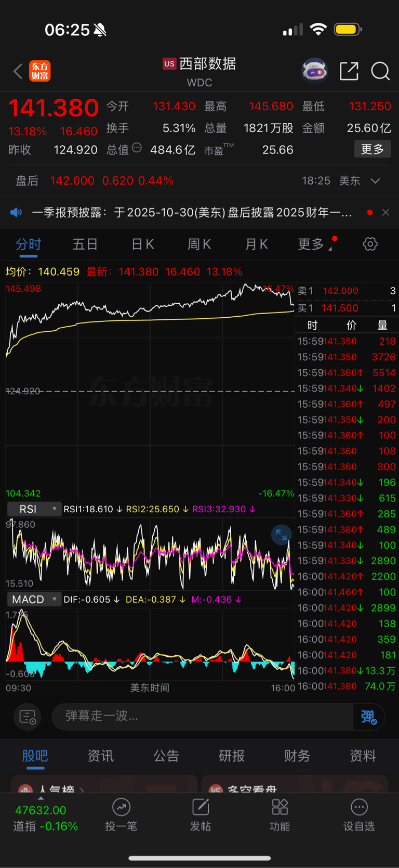Switch to the 日K tab

click(x=142, y=244)
